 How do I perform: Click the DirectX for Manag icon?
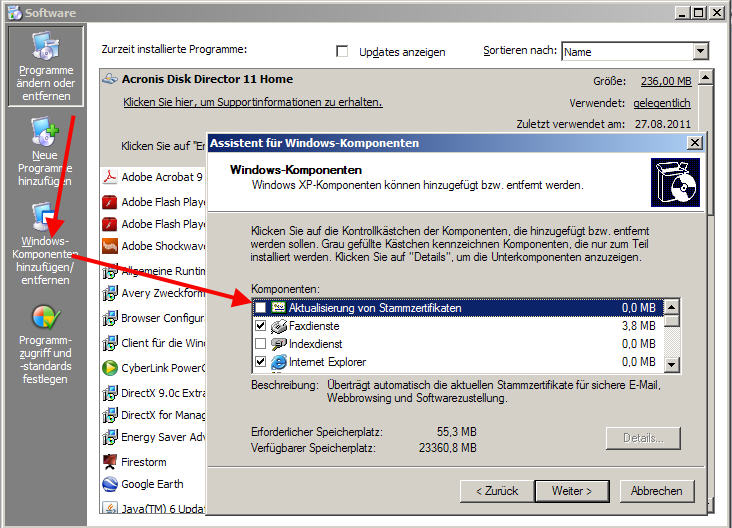(110, 415)
